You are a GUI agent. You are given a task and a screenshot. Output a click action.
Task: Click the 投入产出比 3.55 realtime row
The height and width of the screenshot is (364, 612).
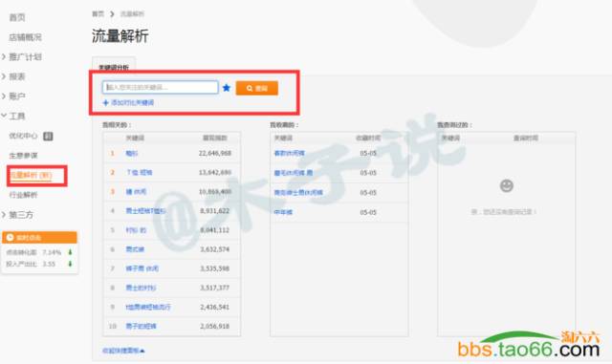(39, 264)
